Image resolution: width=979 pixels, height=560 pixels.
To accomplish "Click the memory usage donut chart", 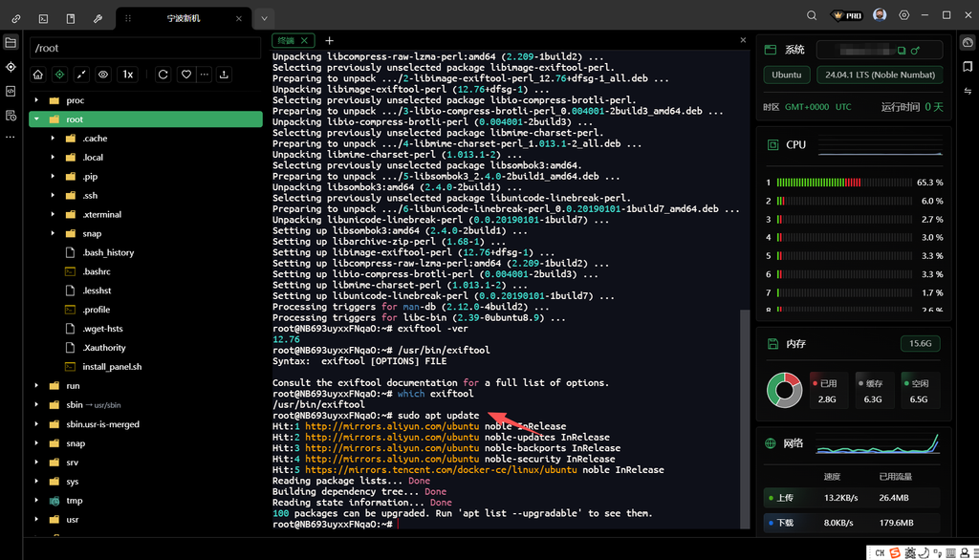I will [x=784, y=390].
